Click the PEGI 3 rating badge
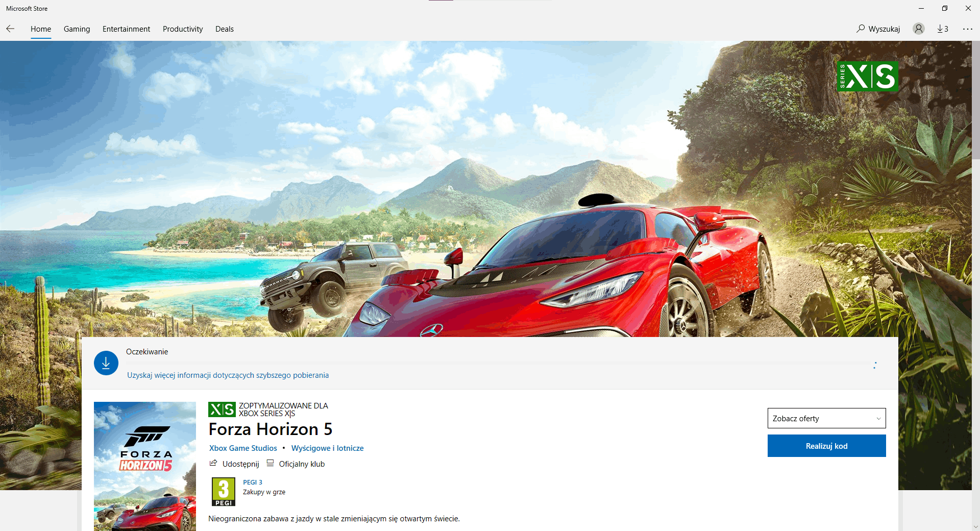The image size is (980, 531). click(224, 492)
